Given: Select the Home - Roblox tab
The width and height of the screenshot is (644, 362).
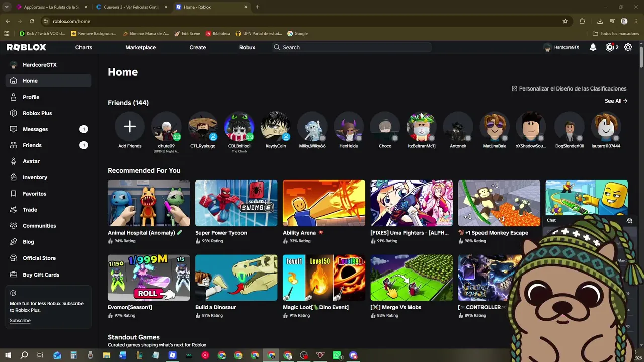Looking at the screenshot, I should point(212,7).
